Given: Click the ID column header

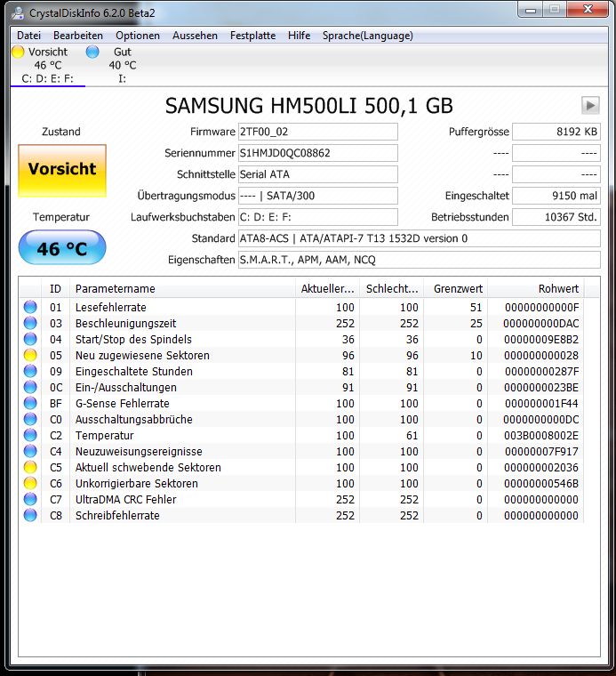Looking at the screenshot, I should pyautogui.click(x=55, y=288).
